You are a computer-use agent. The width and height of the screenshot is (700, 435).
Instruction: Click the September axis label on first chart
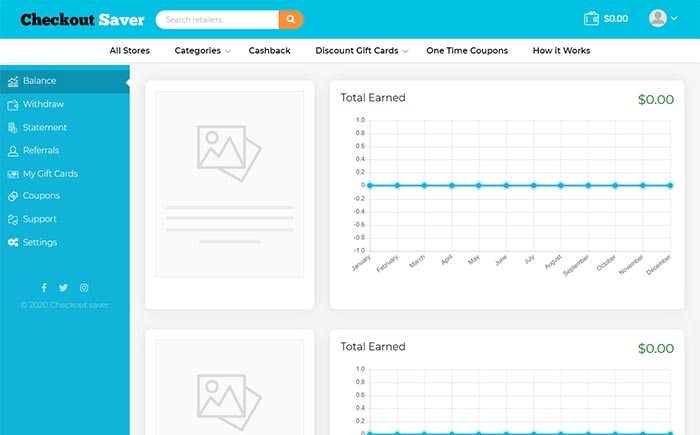click(x=576, y=265)
